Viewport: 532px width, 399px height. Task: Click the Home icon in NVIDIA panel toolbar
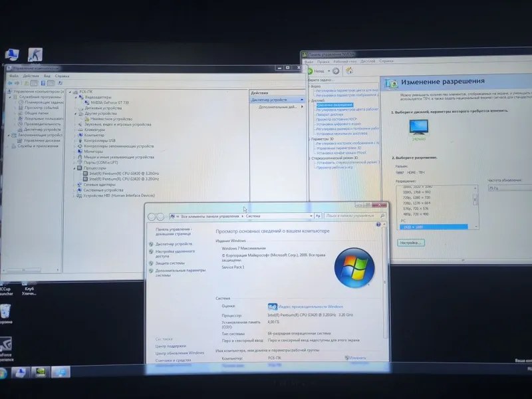(349, 70)
